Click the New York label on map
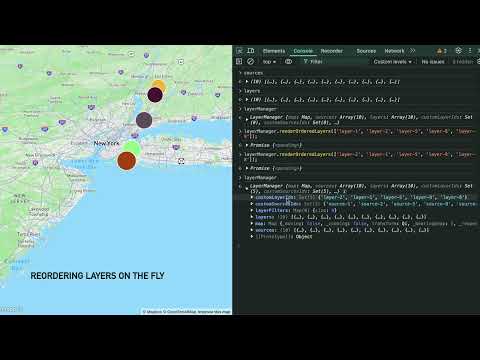 tap(106, 143)
